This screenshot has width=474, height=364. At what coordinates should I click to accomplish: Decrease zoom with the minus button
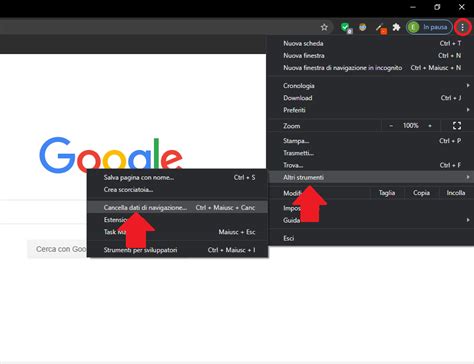click(x=391, y=126)
